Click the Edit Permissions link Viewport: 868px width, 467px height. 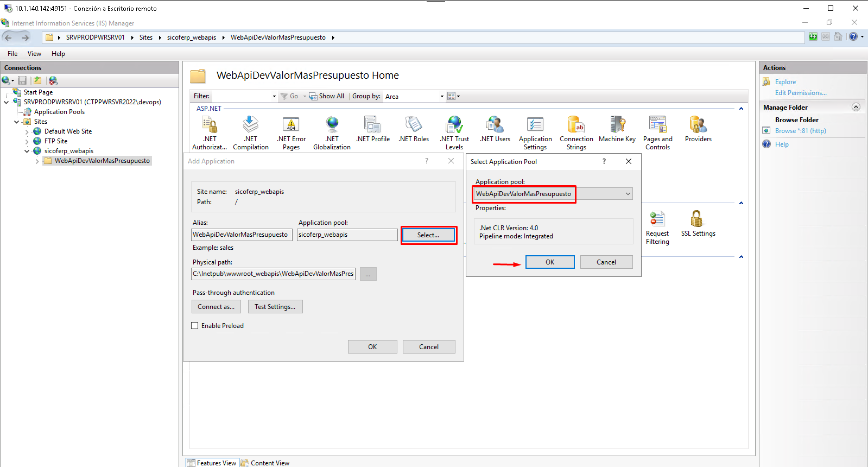(801, 93)
